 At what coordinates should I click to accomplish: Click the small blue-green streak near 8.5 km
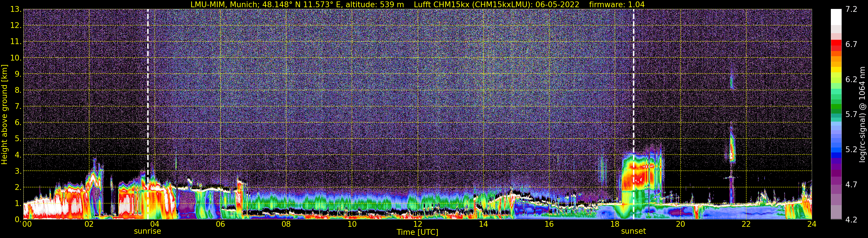pyautogui.click(x=731, y=82)
